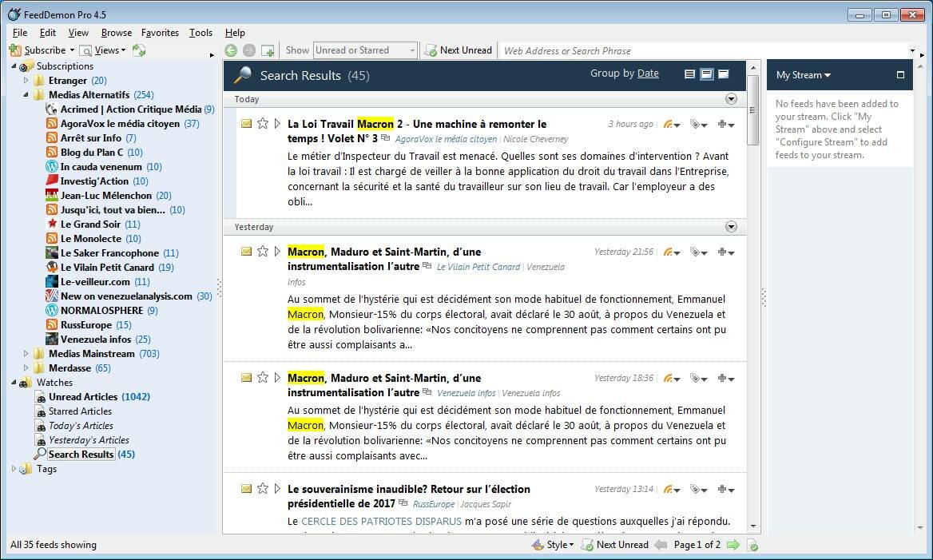933x560 pixels.
Task: Open the Unread or Starred show filter
Action: 365,50
